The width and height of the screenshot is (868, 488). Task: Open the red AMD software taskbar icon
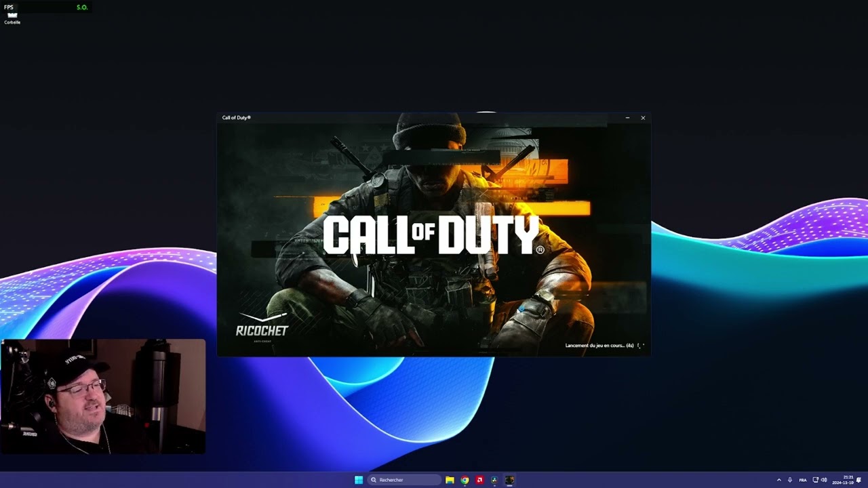pyautogui.click(x=479, y=480)
